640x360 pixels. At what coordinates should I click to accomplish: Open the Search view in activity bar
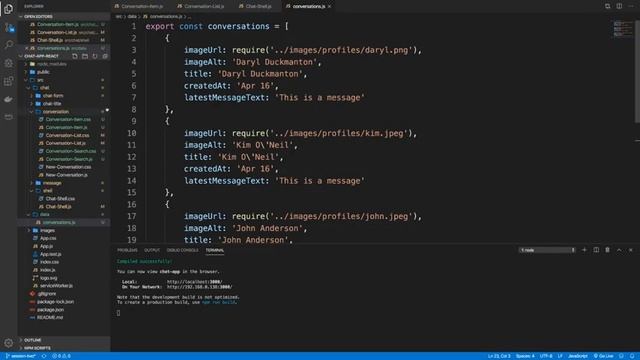tap(9, 44)
